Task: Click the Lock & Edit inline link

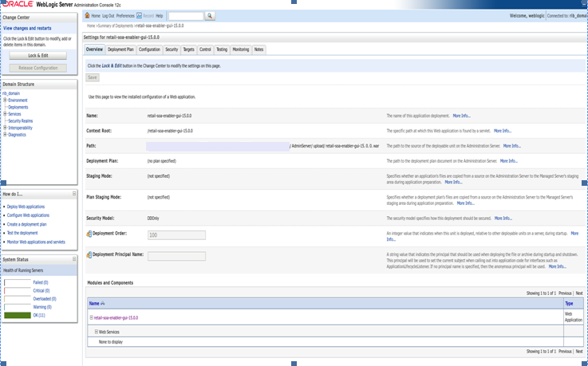Action: 112,66
